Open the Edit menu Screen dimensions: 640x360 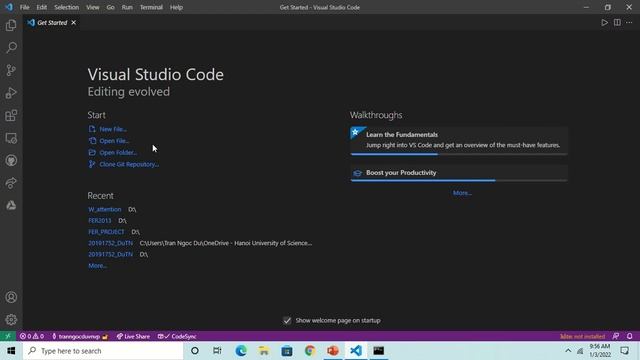(x=42, y=7)
